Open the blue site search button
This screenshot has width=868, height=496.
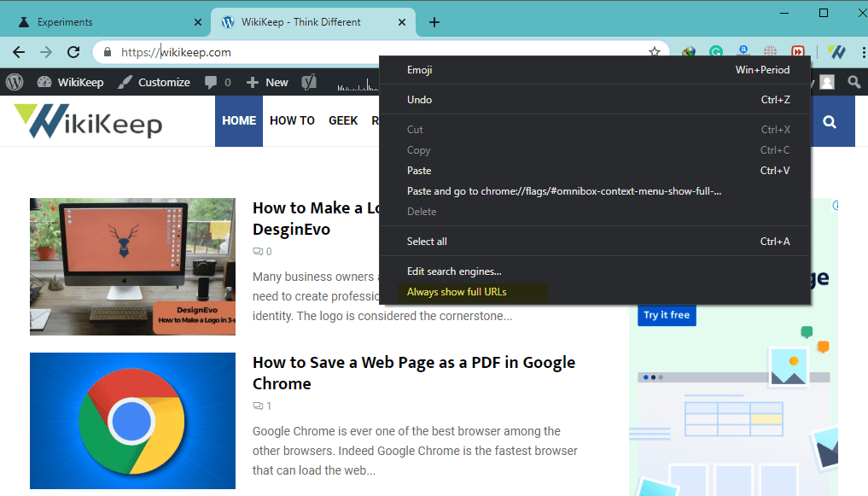[x=830, y=121]
